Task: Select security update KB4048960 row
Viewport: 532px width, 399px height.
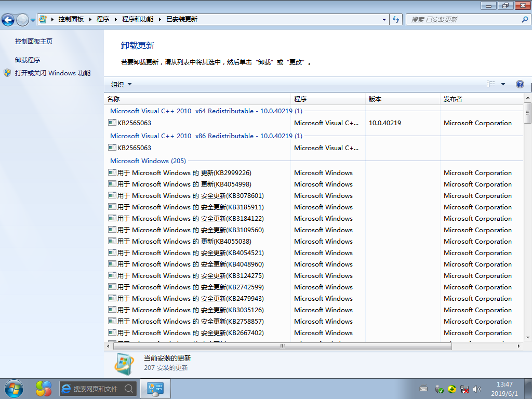Action: 314,264
